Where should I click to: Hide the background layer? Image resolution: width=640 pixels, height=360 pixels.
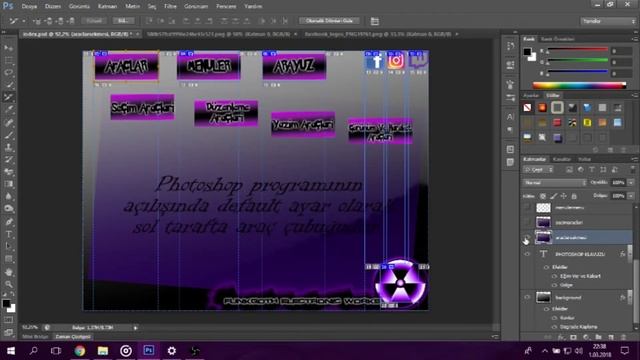tap(527, 298)
